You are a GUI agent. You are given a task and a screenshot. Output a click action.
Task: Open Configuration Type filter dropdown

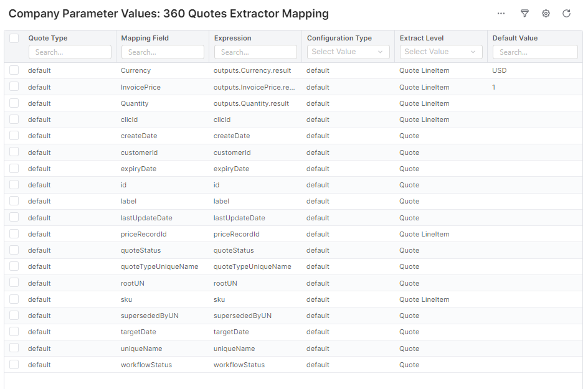tap(348, 52)
